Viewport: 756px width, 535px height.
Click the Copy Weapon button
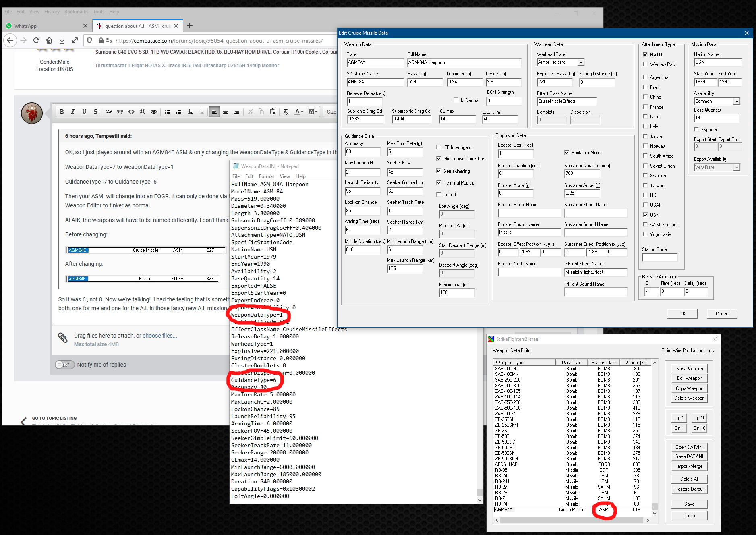690,388
